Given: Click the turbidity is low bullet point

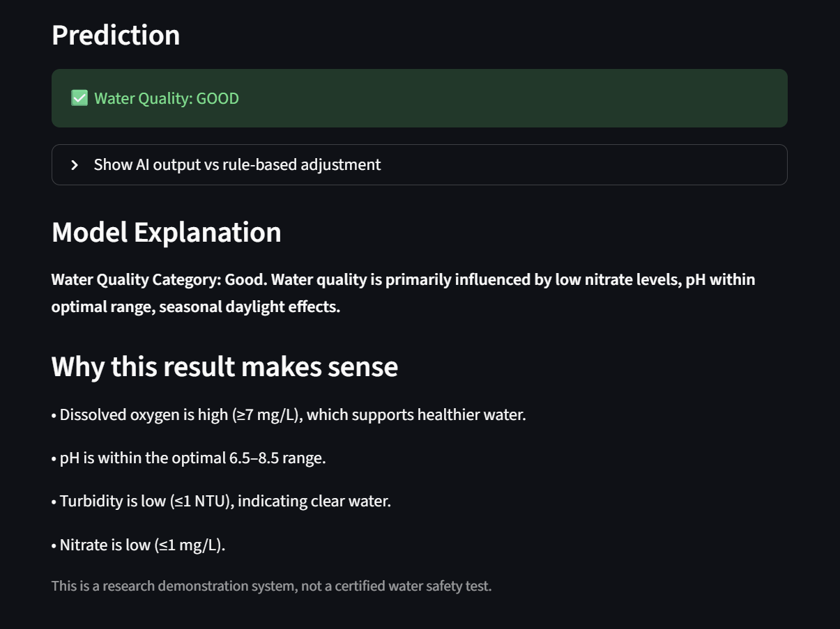Looking at the screenshot, I should tap(221, 502).
